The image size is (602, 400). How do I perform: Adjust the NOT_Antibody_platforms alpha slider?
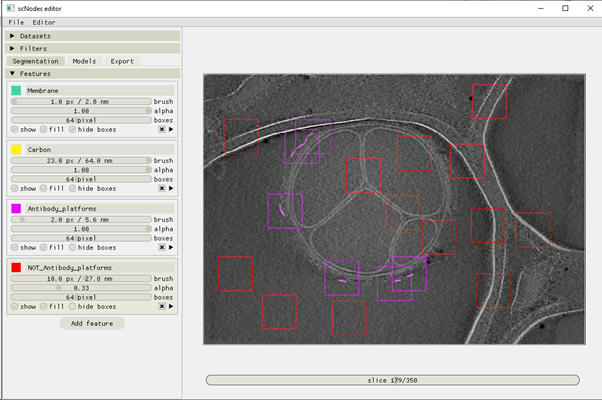tap(81, 288)
